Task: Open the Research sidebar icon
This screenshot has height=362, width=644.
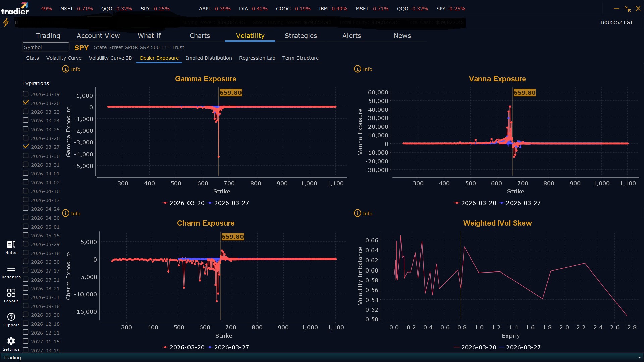Action: pos(11,269)
